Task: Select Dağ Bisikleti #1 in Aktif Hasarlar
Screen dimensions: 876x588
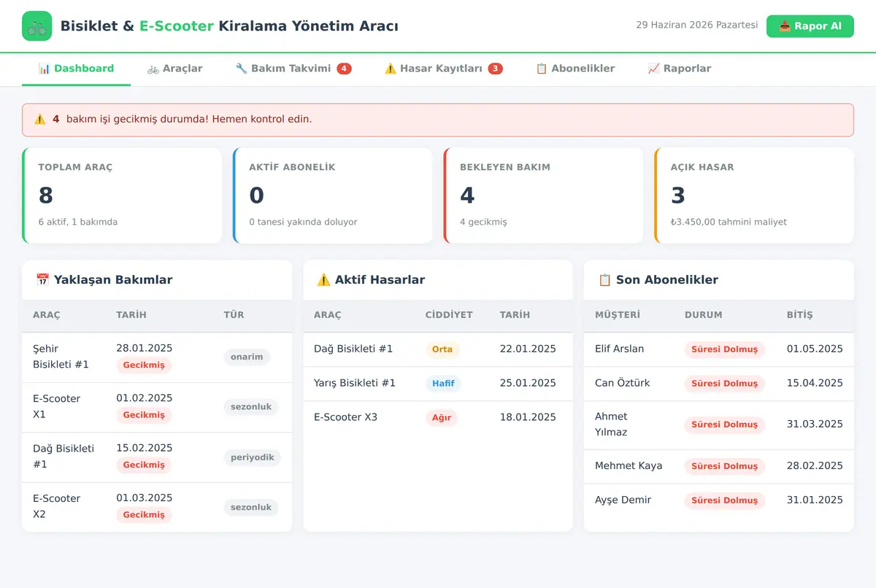Action: [438, 349]
